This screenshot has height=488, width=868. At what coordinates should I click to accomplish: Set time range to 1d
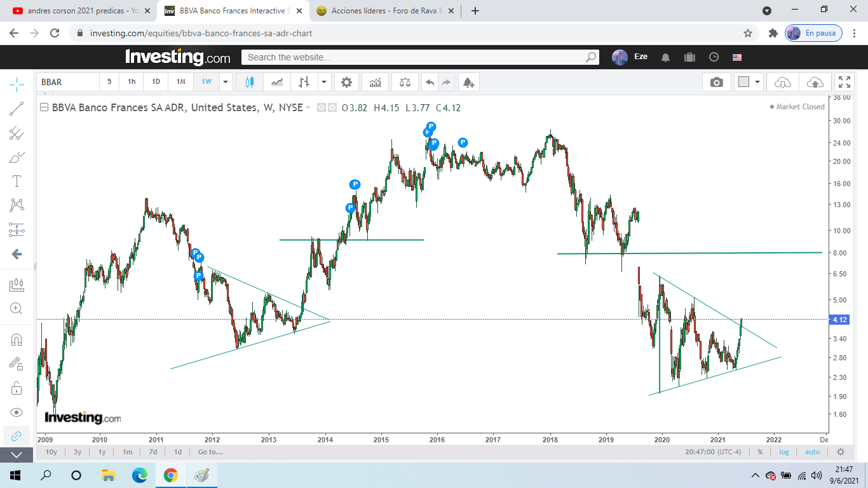(x=178, y=452)
